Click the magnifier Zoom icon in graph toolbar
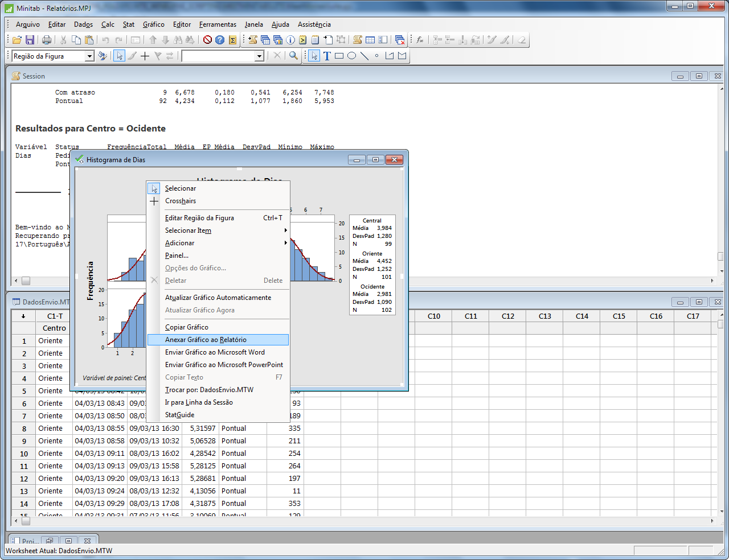Screen dimensions: 729x560 [293, 56]
